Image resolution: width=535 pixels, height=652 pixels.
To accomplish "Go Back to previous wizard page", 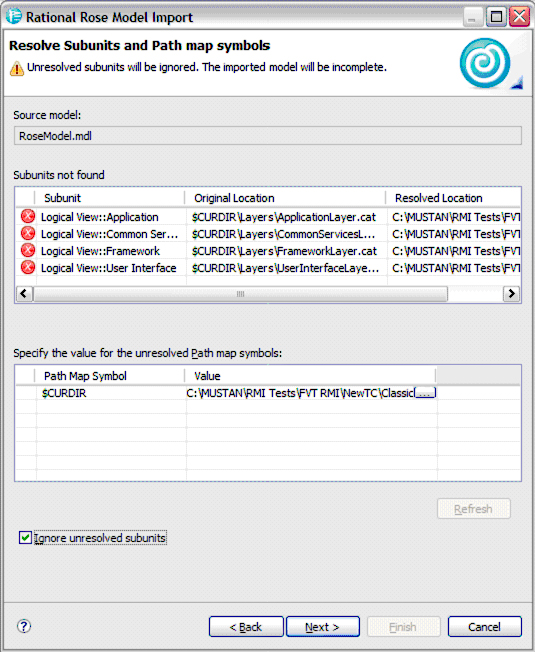I will coord(246,627).
